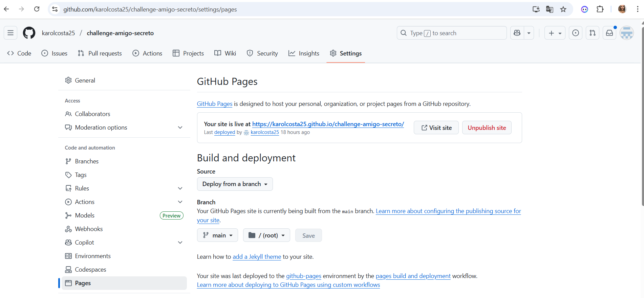Open the main branch selector dropdown
Screen dimensions: 644x298
coord(217,235)
